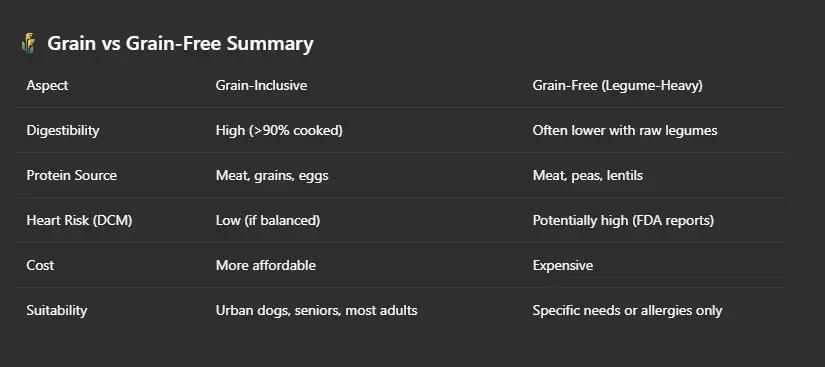Click Potentially high (FDA reports) cell
The height and width of the screenshot is (367, 825).
coord(623,220)
